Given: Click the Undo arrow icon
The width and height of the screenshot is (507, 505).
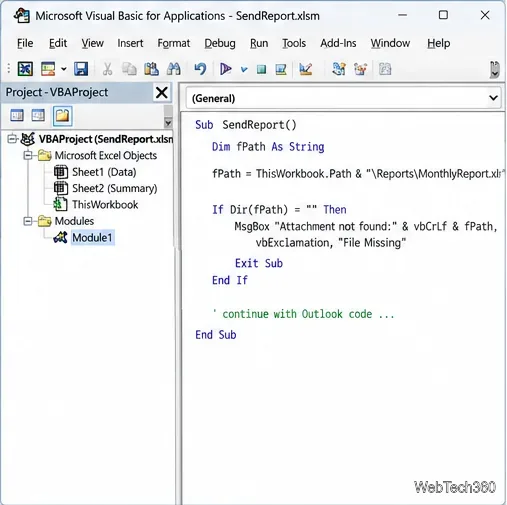Looking at the screenshot, I should pyautogui.click(x=200, y=69).
